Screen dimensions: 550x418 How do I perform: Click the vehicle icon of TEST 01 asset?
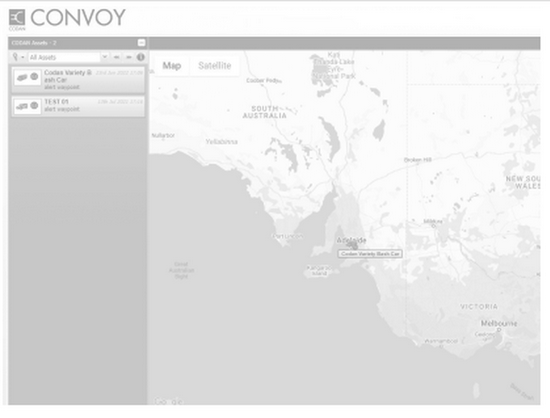(x=22, y=106)
